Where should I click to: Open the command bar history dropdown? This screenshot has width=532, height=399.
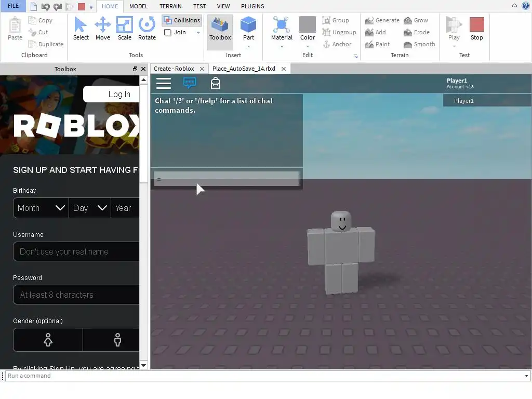tap(526, 376)
